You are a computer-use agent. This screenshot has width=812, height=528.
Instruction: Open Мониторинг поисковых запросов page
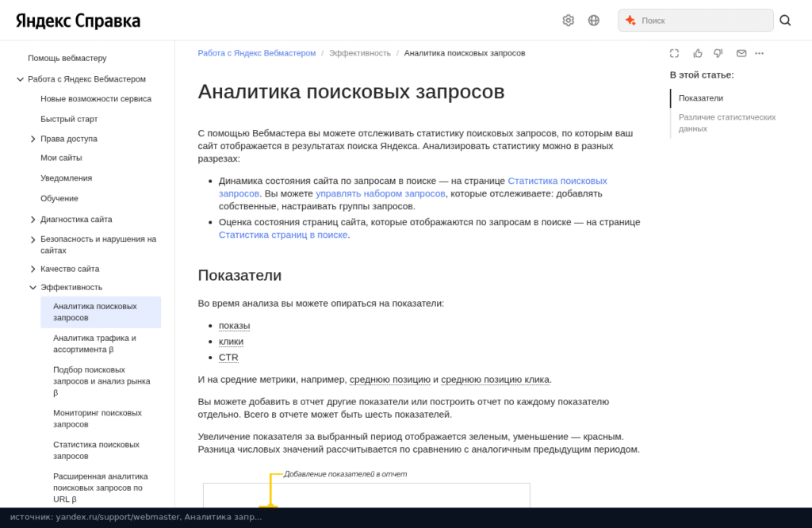tap(98, 419)
